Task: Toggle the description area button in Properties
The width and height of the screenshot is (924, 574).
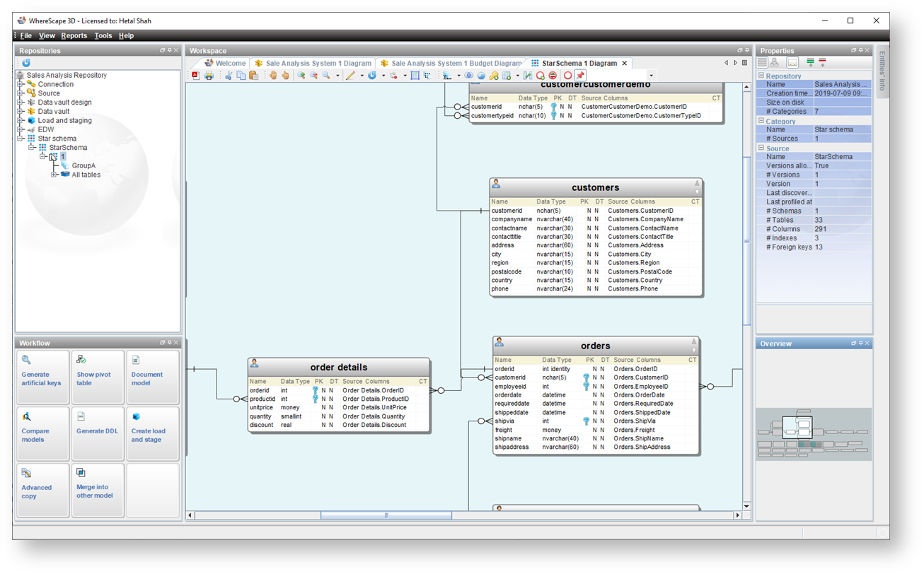Action: click(792, 63)
